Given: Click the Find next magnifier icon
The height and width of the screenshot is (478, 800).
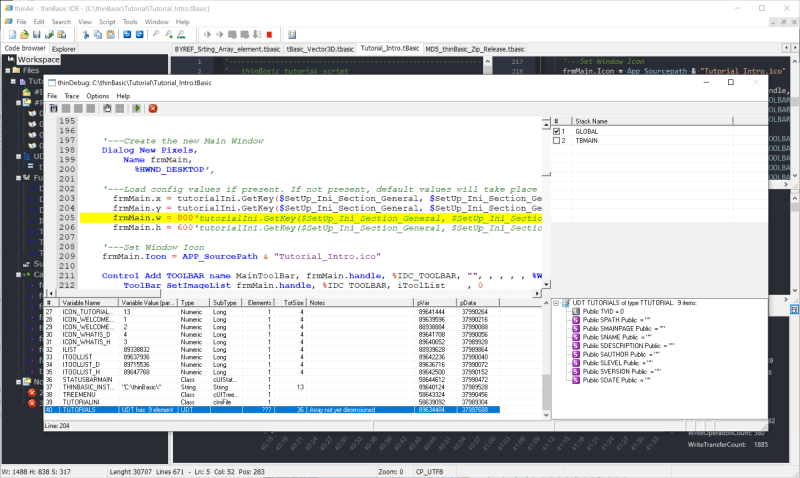Looking at the screenshot, I should (x=168, y=35).
